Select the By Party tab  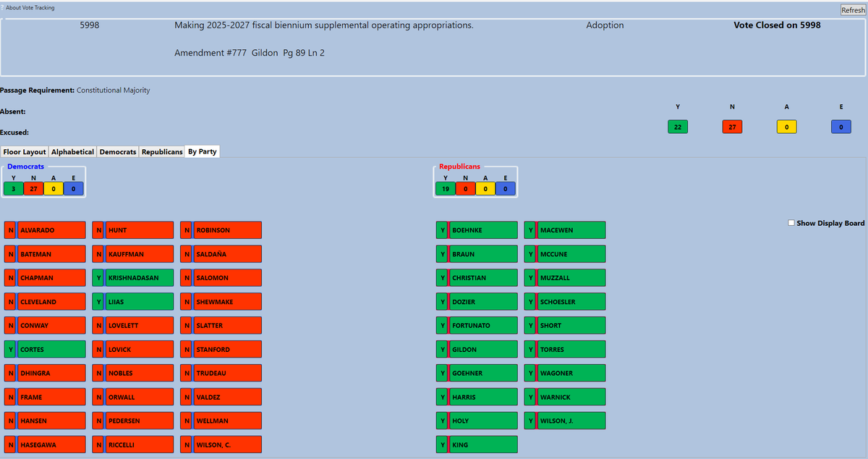click(x=203, y=151)
